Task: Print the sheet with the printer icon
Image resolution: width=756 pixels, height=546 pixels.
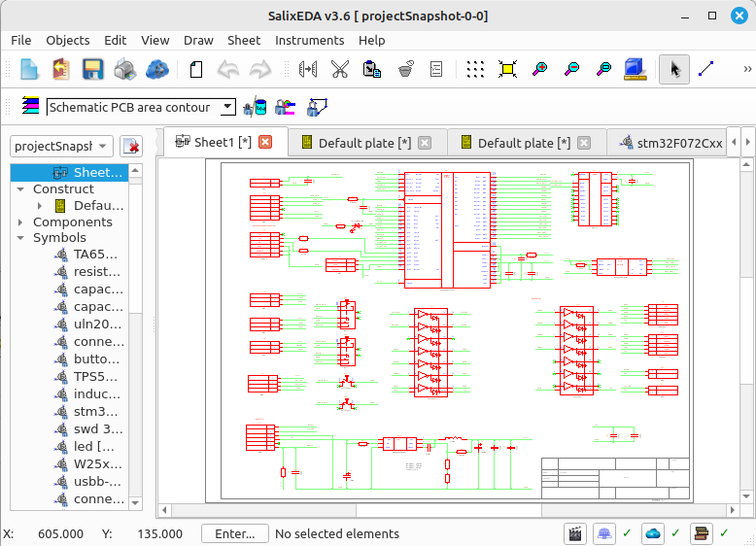Action: pos(125,69)
